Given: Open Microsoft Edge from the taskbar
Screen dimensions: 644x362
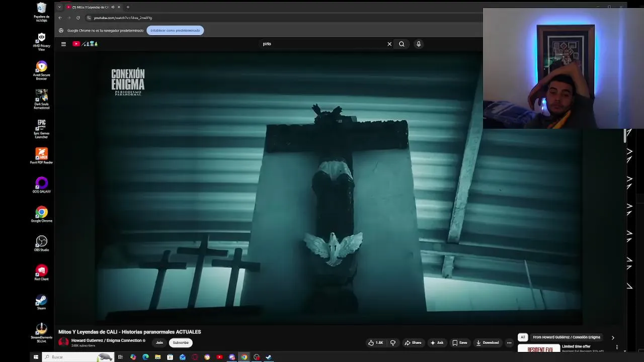Looking at the screenshot, I should pyautogui.click(x=145, y=357).
